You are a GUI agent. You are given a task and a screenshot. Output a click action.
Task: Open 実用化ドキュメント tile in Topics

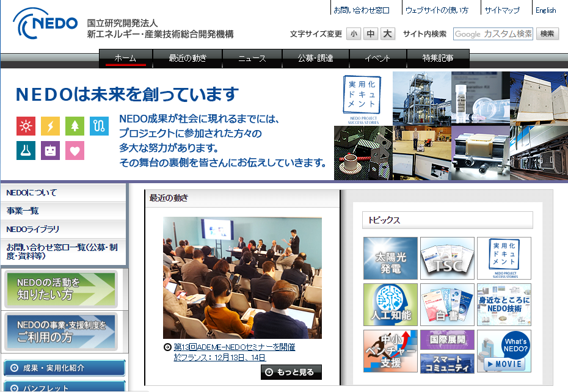[x=504, y=258]
